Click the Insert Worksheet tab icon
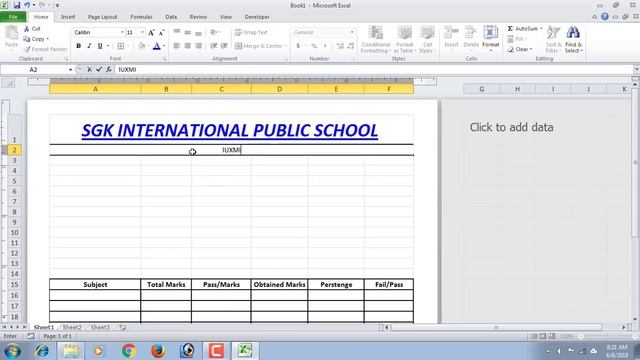Screen dimensions: 640x360 (122, 327)
